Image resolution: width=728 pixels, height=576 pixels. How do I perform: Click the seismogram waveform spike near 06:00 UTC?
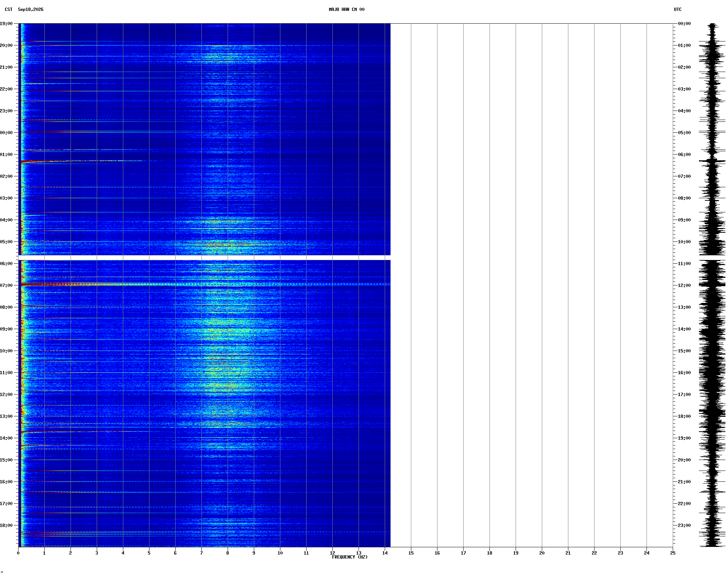tap(712, 161)
